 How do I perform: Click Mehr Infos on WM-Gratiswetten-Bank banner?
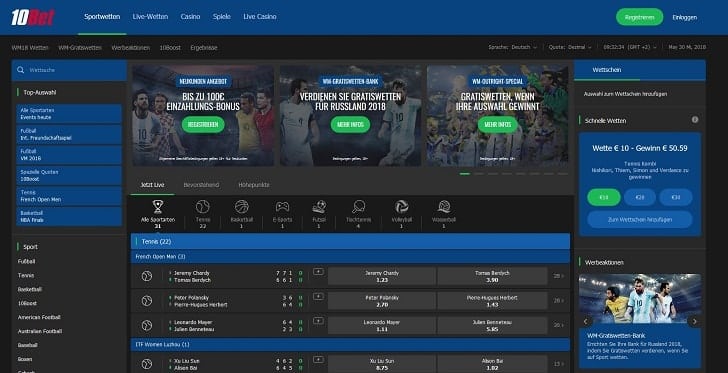pos(351,124)
